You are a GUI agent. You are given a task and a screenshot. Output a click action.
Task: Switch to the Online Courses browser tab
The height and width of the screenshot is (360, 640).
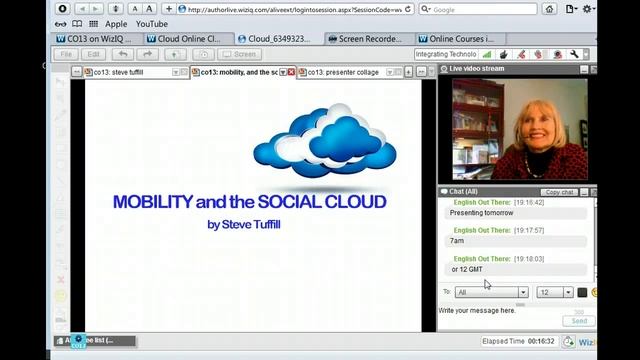(x=461, y=39)
